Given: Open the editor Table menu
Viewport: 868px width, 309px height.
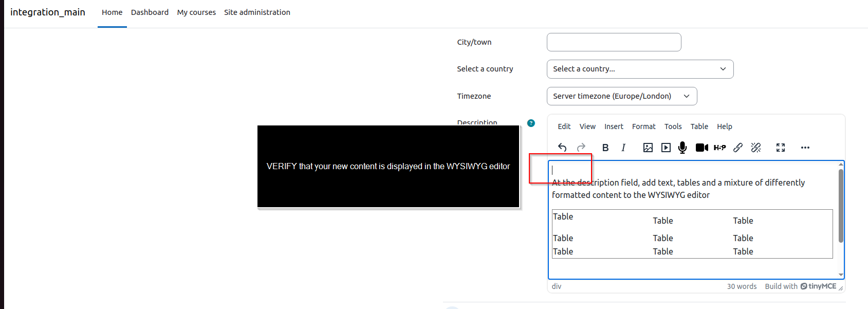Looking at the screenshot, I should coord(699,126).
